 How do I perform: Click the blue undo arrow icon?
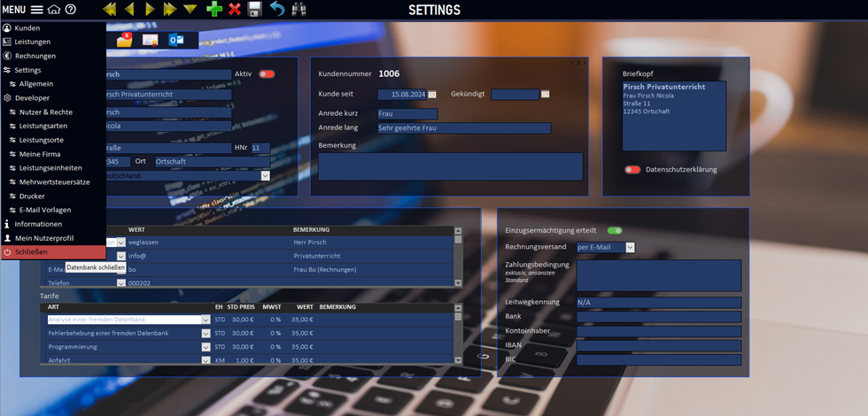click(277, 9)
